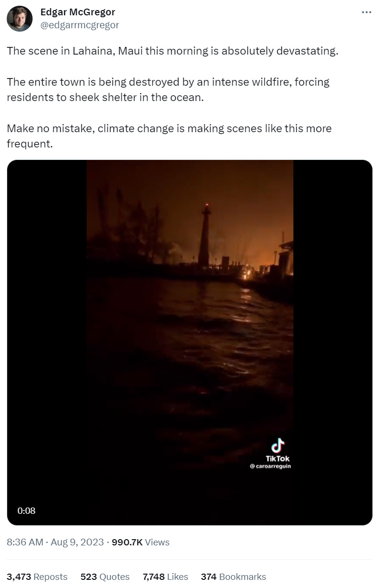This screenshot has height=588, width=381.
Task: Click the TikTok wordmark text in video
Action: (278, 458)
